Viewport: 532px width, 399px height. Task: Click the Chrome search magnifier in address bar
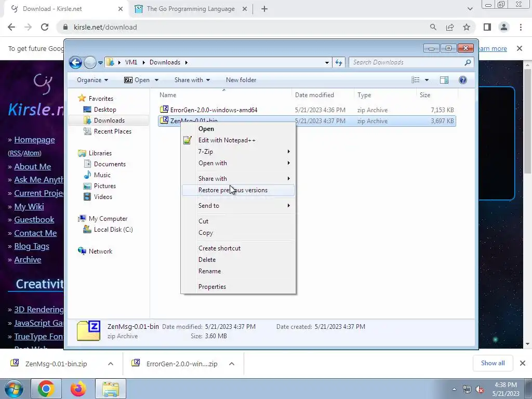[433, 27]
